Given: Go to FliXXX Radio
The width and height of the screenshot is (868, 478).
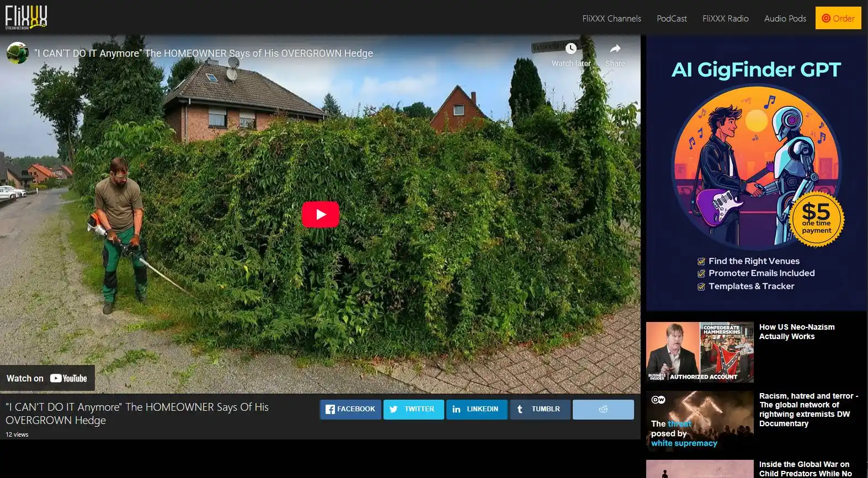Looking at the screenshot, I should [x=725, y=18].
